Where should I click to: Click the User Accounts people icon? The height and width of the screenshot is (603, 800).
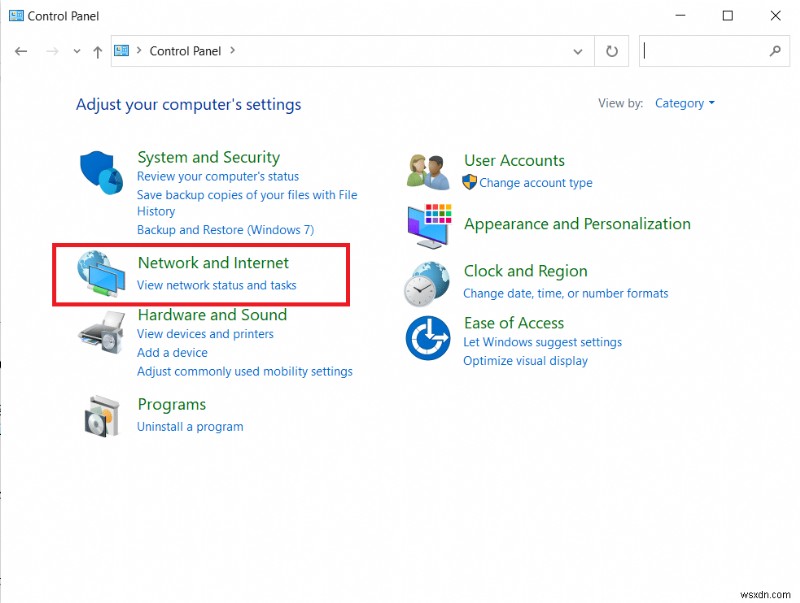click(x=428, y=168)
